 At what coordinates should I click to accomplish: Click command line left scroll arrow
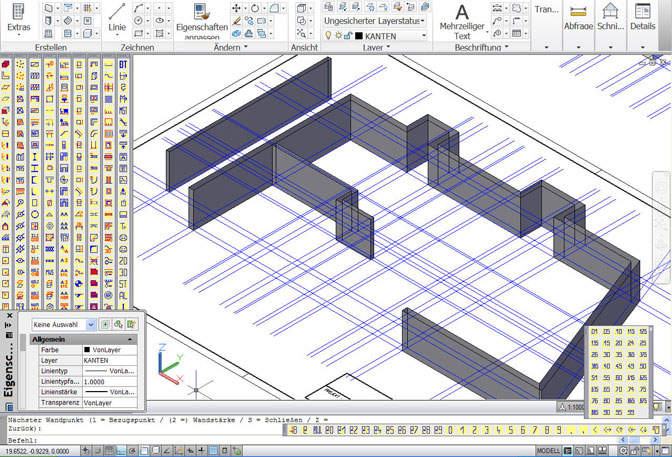(622, 440)
